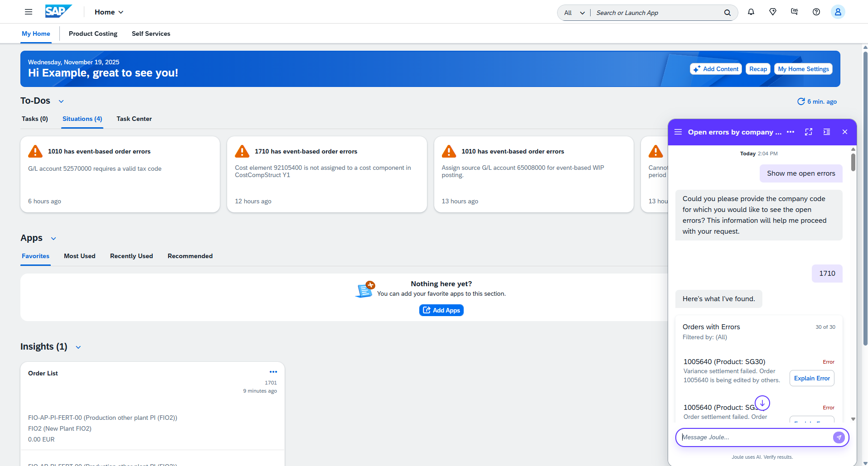Open the help question mark icon
Screen dimensions: 868x466
pos(816,12)
